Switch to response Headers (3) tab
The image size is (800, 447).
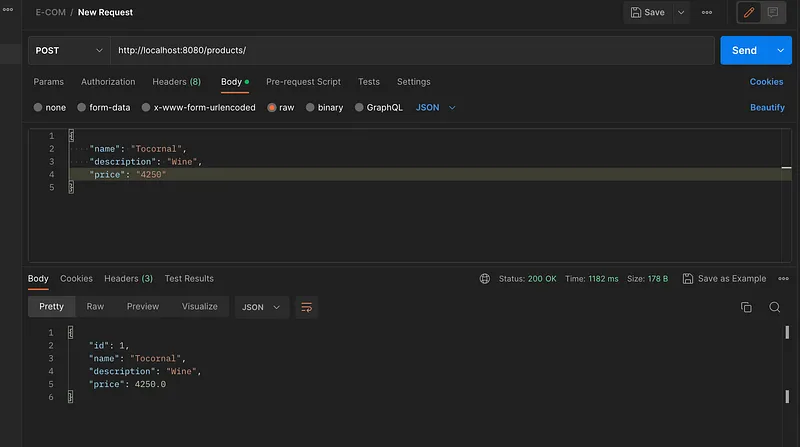(x=129, y=279)
